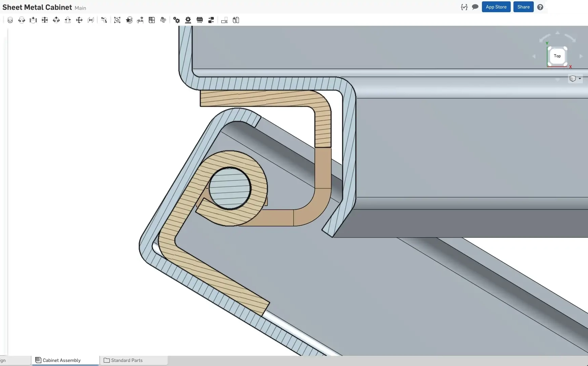Select the Planar mate tool

click(45, 20)
